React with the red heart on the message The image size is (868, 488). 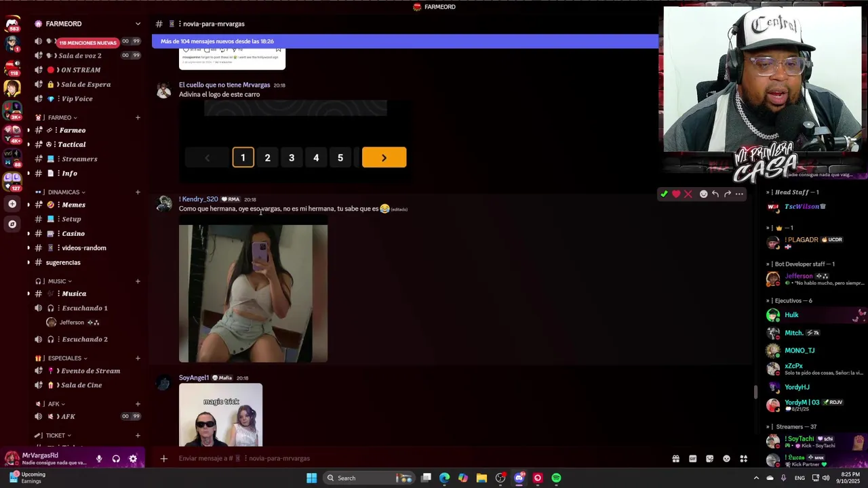coord(676,194)
